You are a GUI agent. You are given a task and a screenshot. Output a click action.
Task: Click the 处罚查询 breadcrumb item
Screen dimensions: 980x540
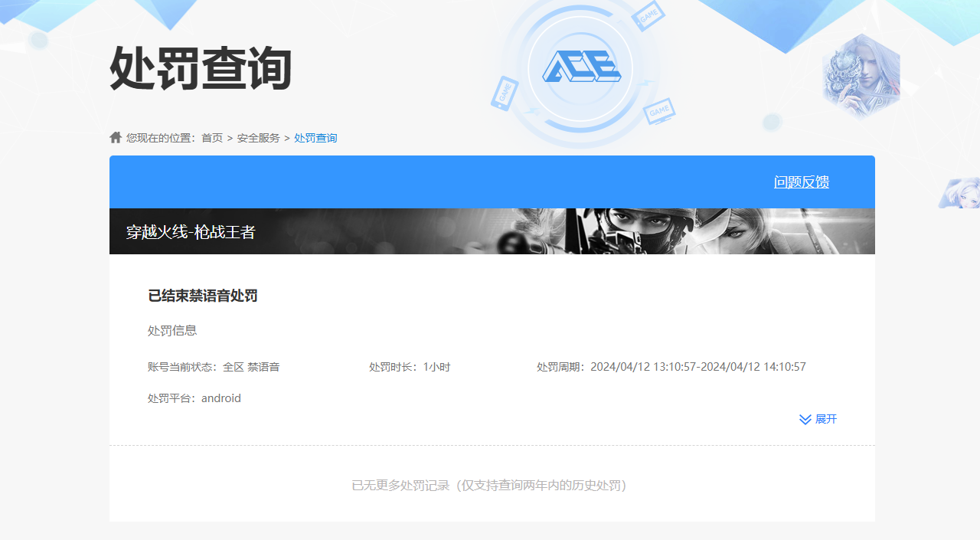click(315, 138)
